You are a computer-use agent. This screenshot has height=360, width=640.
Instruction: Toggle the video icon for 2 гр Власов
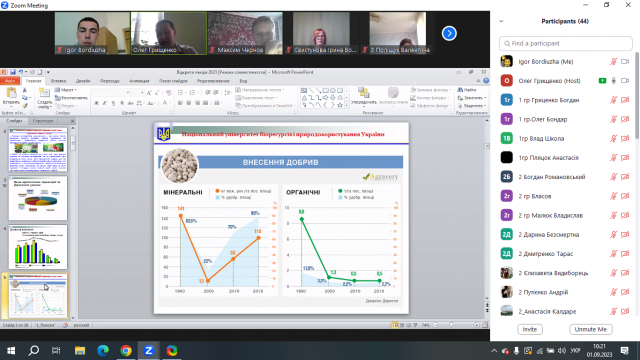tap(625, 196)
